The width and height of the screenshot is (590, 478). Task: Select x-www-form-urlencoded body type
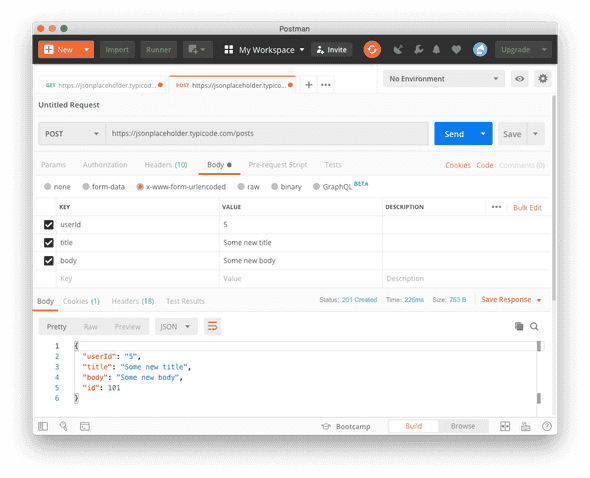click(140, 186)
